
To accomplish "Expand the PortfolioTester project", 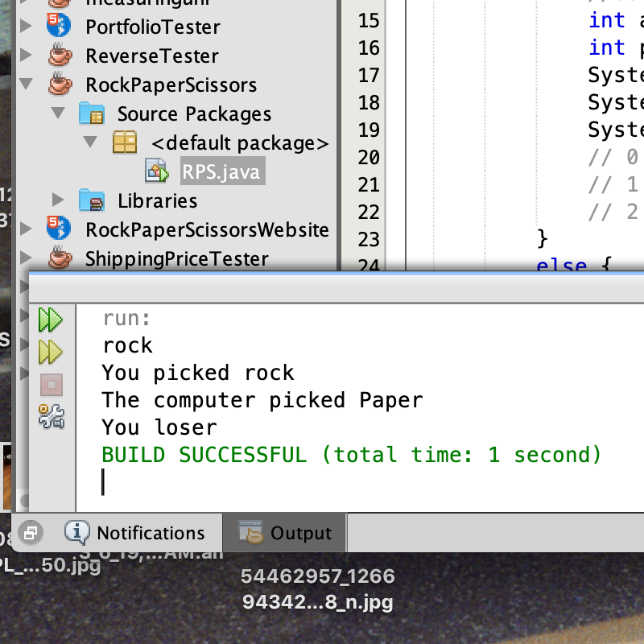I will click(26, 27).
